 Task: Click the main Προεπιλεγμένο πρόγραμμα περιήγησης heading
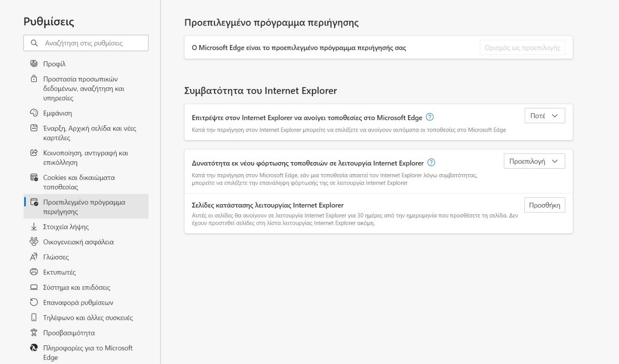click(271, 23)
